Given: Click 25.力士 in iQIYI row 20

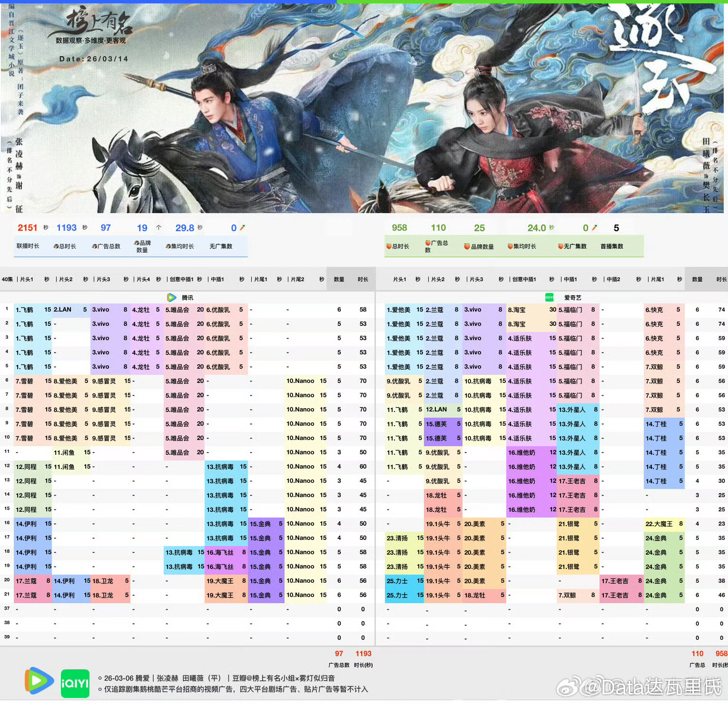Looking at the screenshot, I should click(x=397, y=581).
